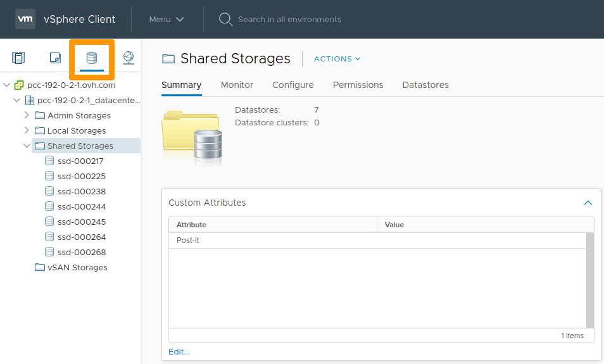The height and width of the screenshot is (364, 604).
Task: Click the vSAN Storages folder icon
Action: [40, 267]
